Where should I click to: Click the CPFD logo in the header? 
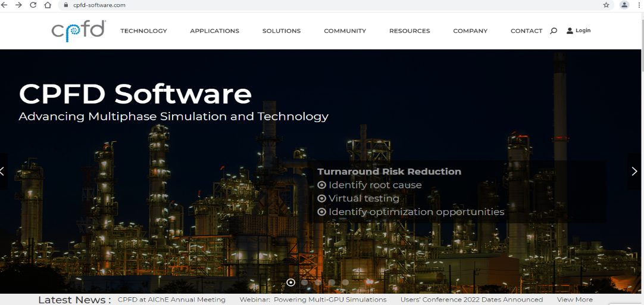click(79, 31)
